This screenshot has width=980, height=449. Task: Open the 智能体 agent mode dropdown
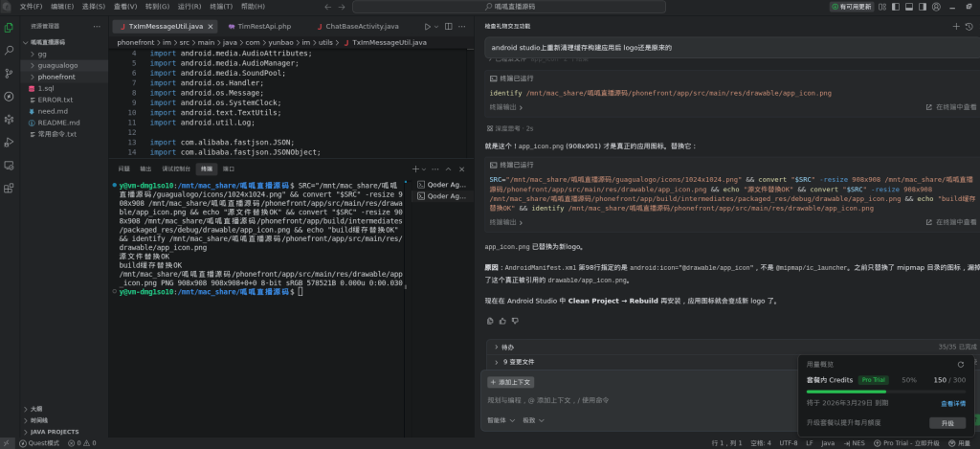click(501, 419)
